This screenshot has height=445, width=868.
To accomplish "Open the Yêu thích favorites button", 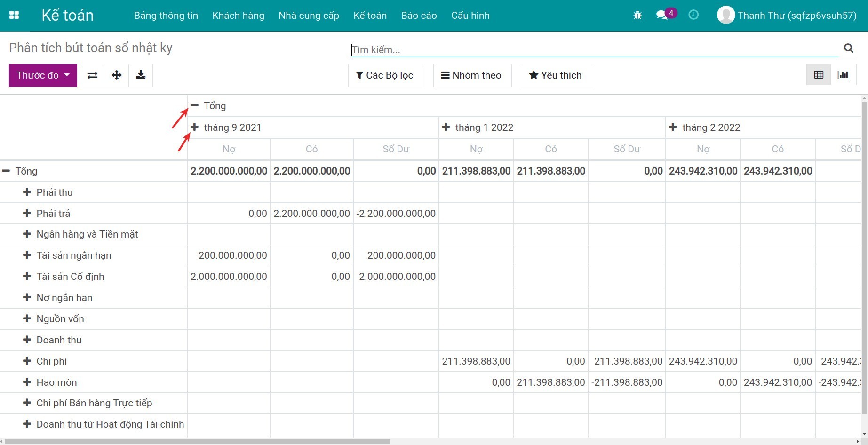I will (x=556, y=75).
